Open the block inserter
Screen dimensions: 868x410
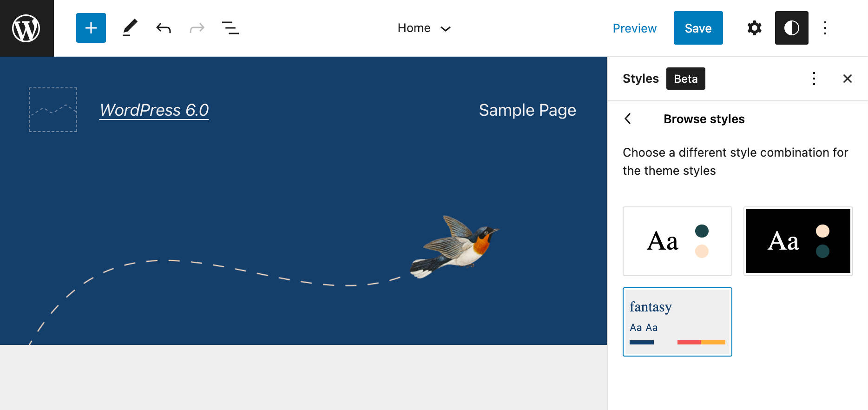click(x=91, y=28)
